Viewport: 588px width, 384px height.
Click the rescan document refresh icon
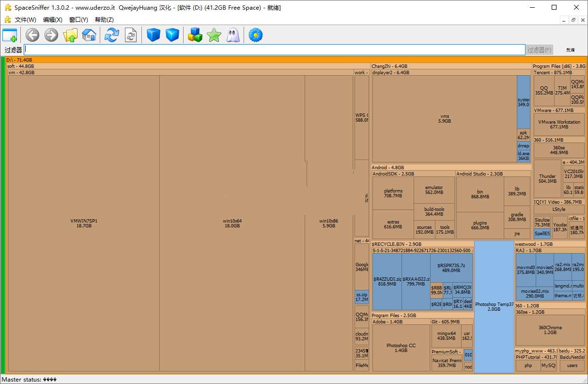click(131, 35)
